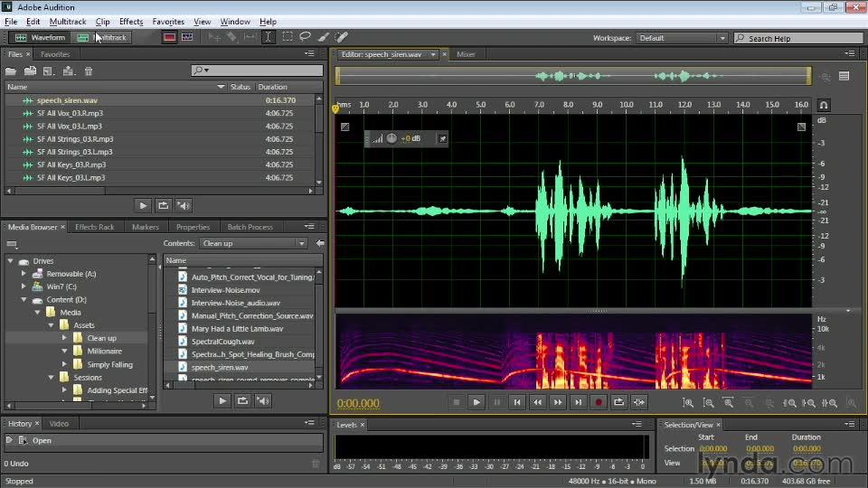Open the Mixer tab
Viewport: 868px width, 488px height.
466,54
